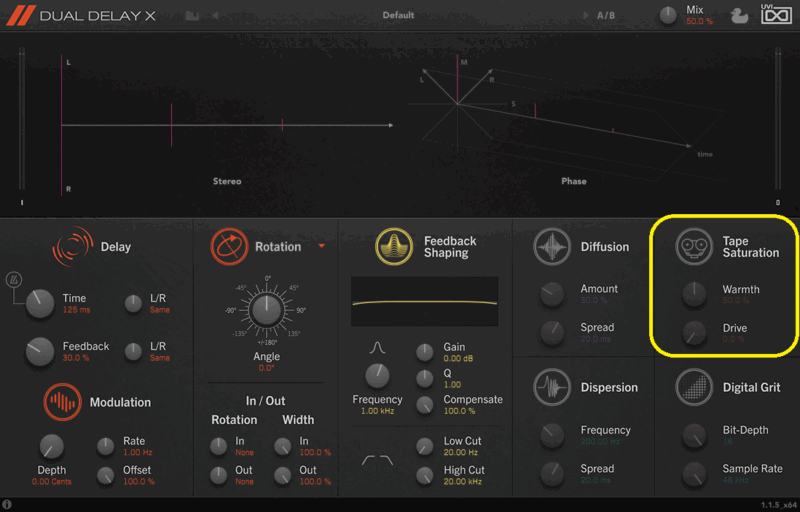
Task: Click the Time value 125 ms
Action: (77, 310)
